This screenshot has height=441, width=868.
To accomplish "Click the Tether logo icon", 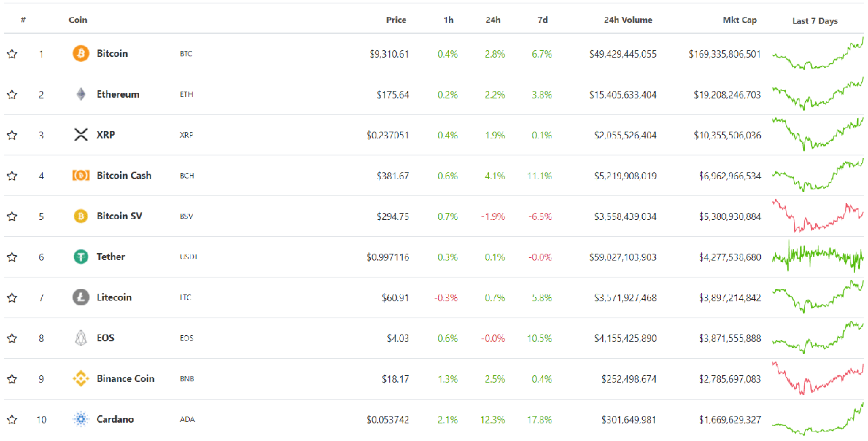I will click(81, 257).
